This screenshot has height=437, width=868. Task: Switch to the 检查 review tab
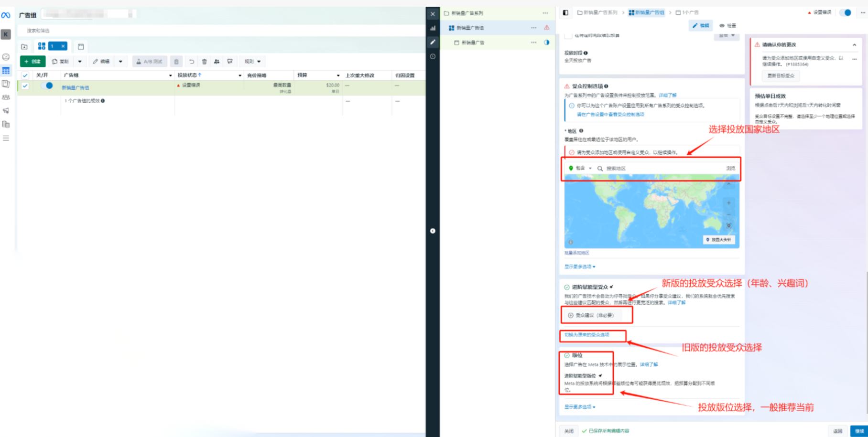(728, 26)
